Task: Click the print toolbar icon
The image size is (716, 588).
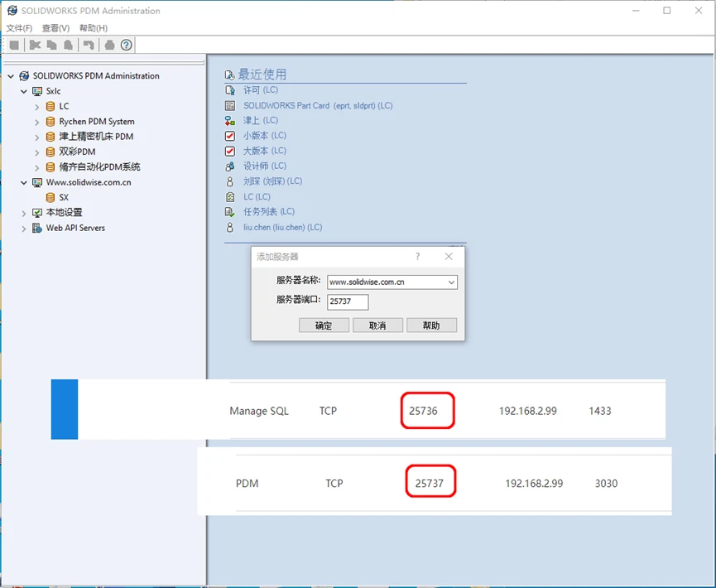Action: tap(109, 45)
